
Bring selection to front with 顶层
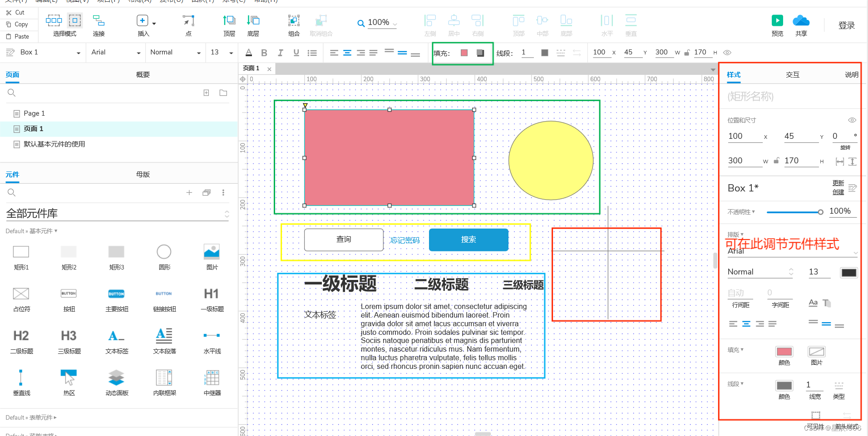click(229, 25)
